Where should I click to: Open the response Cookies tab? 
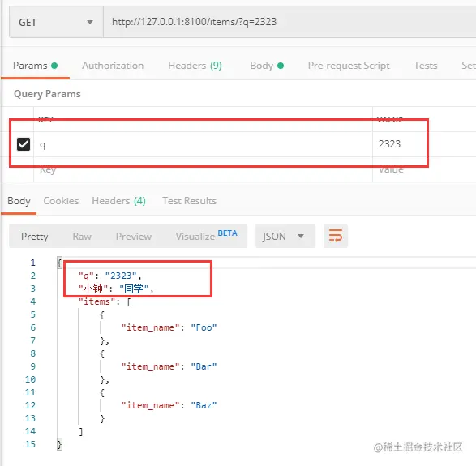(x=61, y=201)
